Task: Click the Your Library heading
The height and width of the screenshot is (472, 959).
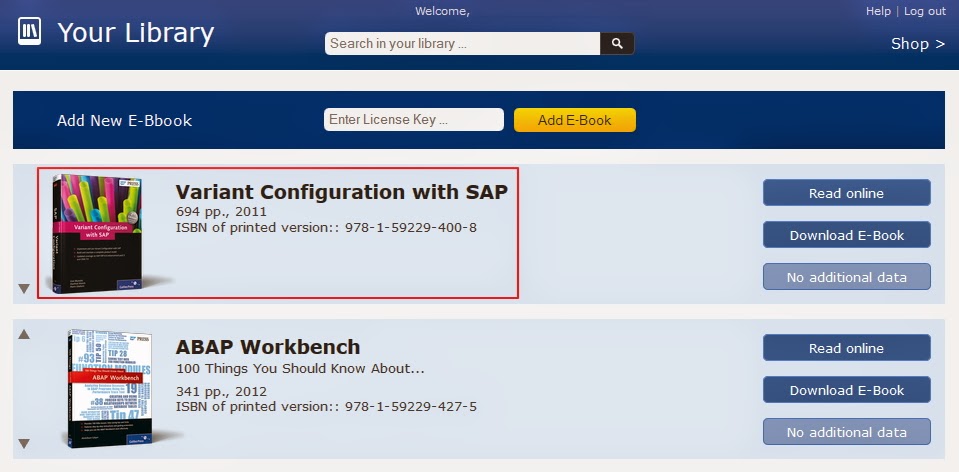Action: click(x=136, y=33)
